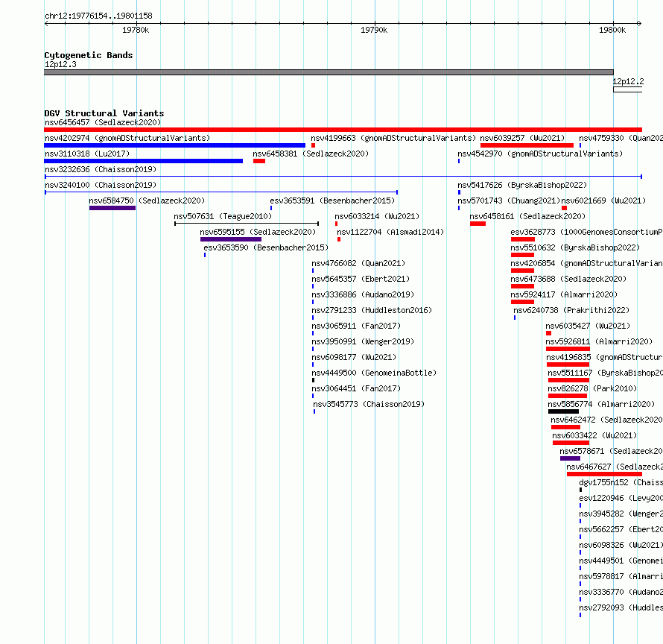Select the nsv3232636 (Chaisson2019) label

[101, 169]
